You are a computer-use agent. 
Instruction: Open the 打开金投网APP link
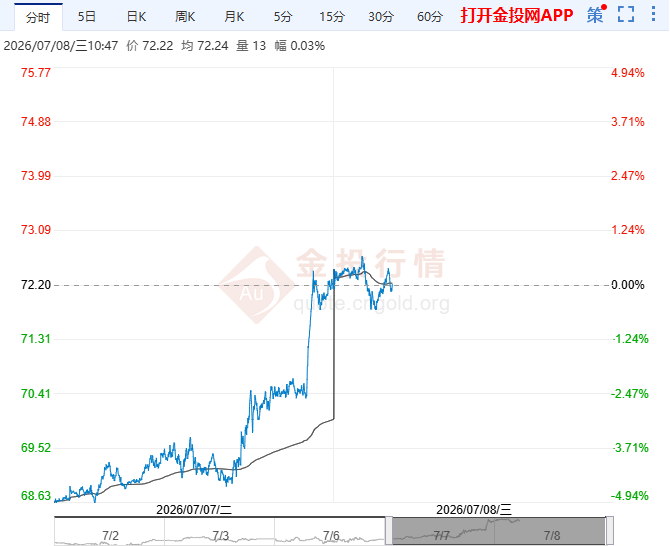click(517, 15)
